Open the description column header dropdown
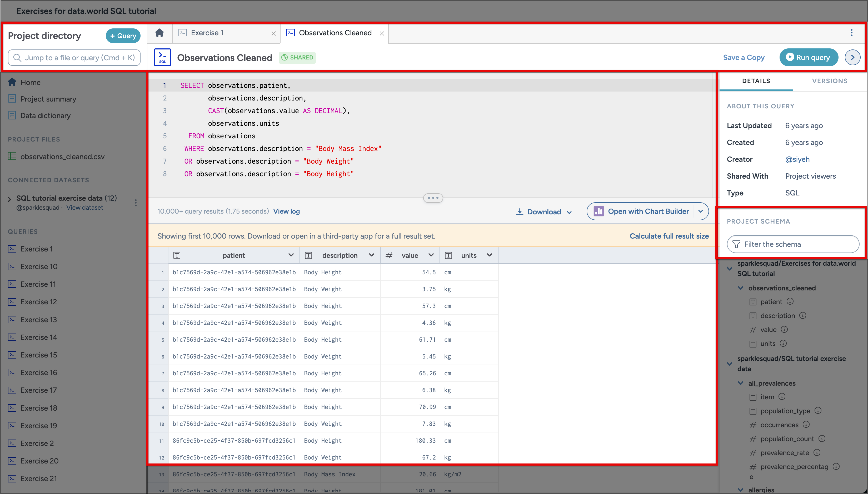 pos(371,255)
